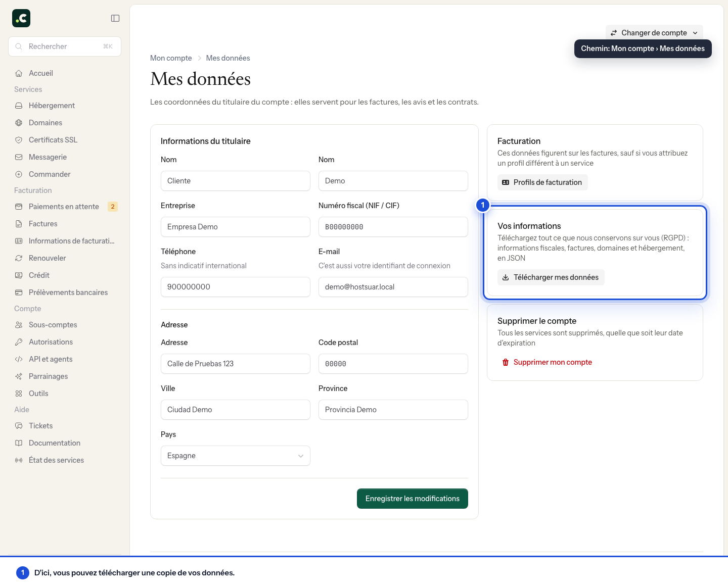Screen dimensions: 728x588
Task: Click the Téléphone field 900000000
Action: [236, 287]
